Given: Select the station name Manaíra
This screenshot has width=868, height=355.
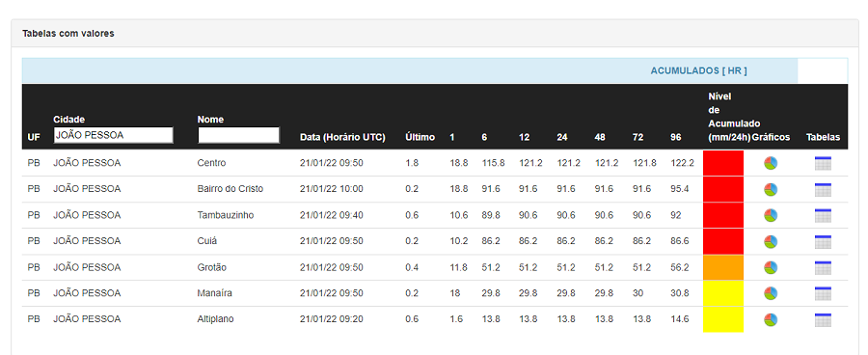Looking at the screenshot, I should 214,293.
